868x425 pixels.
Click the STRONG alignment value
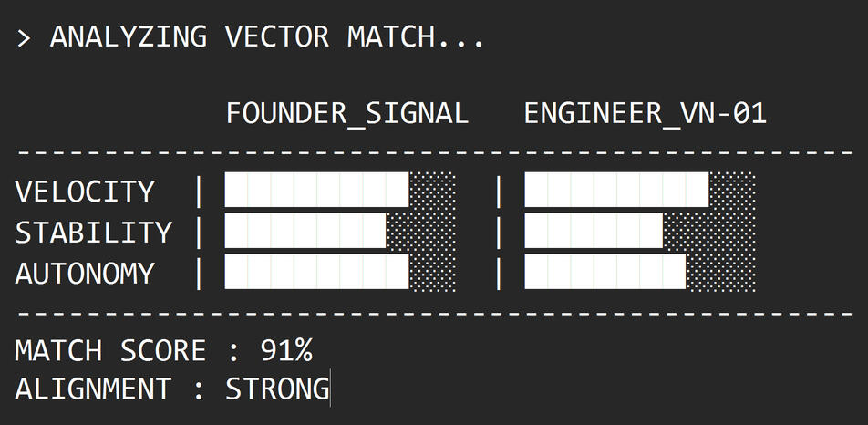pyautogui.click(x=277, y=389)
